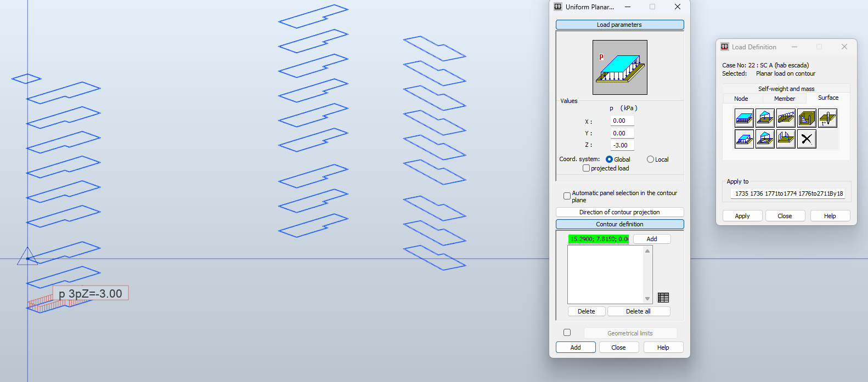Open the Self-weight and mass tab
Screen dimensions: 868x382
786,89
